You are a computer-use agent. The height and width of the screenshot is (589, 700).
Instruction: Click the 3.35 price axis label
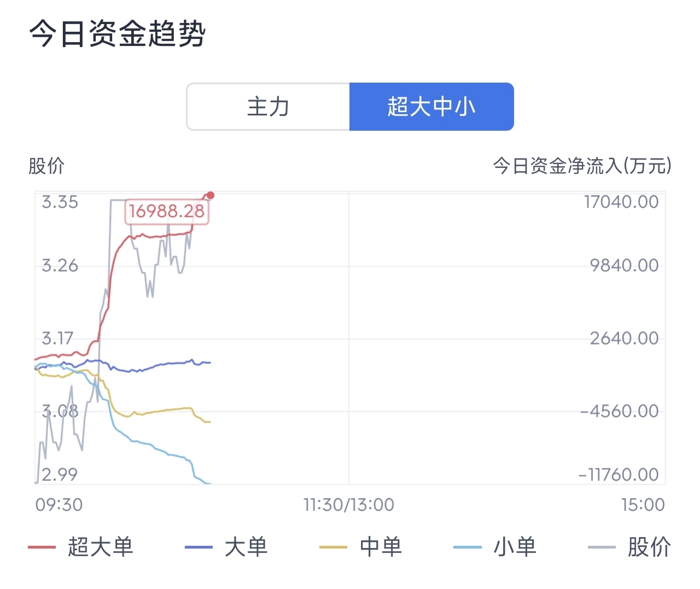(60, 202)
